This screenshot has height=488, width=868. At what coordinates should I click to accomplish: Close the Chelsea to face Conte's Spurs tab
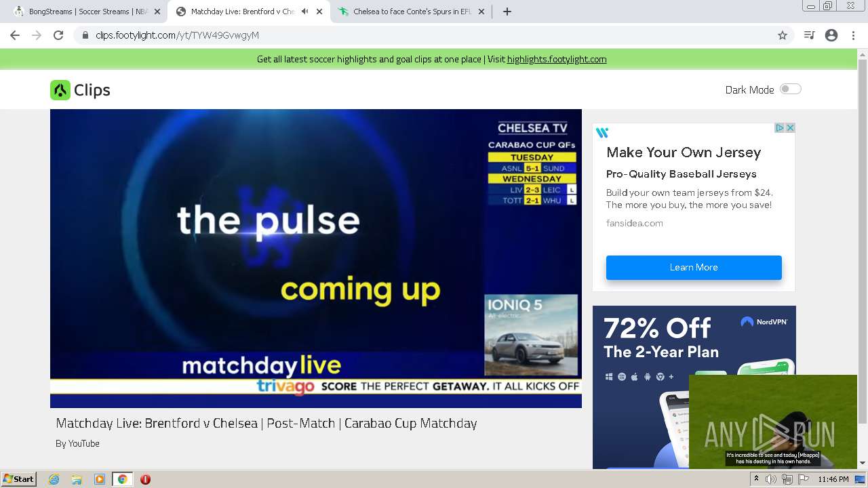(481, 12)
